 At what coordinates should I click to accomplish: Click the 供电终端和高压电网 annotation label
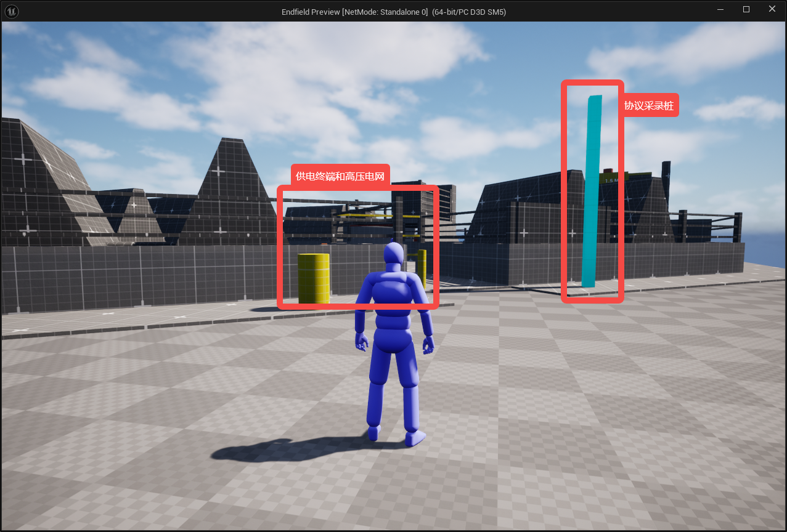340,176
